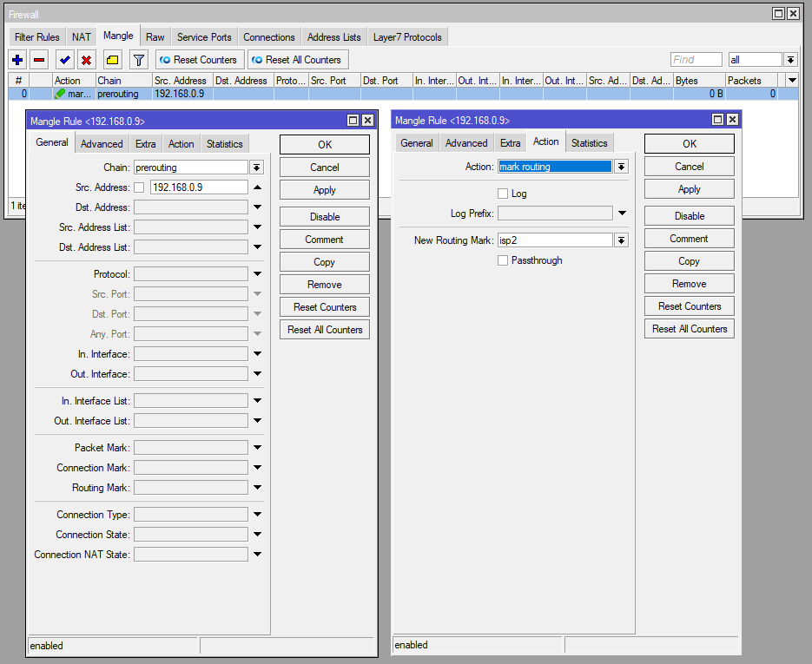Collapse the Src. Address field
The image size is (812, 664).
click(x=257, y=187)
